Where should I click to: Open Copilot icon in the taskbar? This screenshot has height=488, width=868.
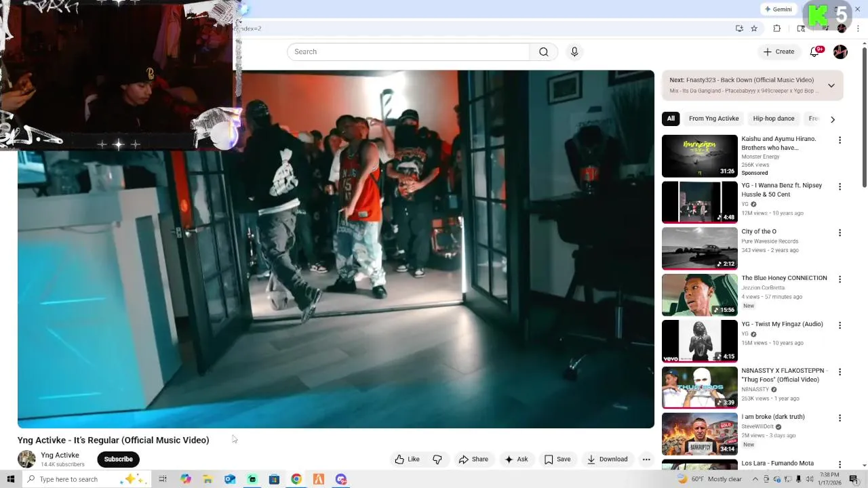[186, 479]
